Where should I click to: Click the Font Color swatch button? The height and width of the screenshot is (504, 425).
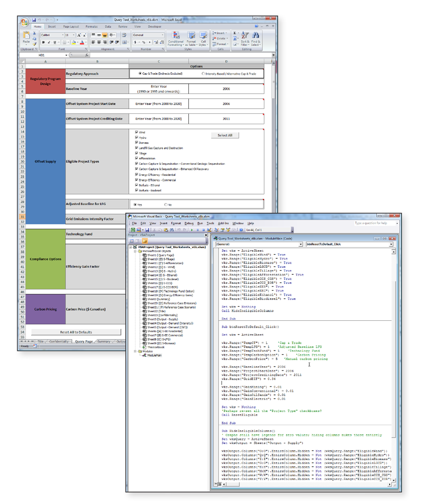[82, 43]
